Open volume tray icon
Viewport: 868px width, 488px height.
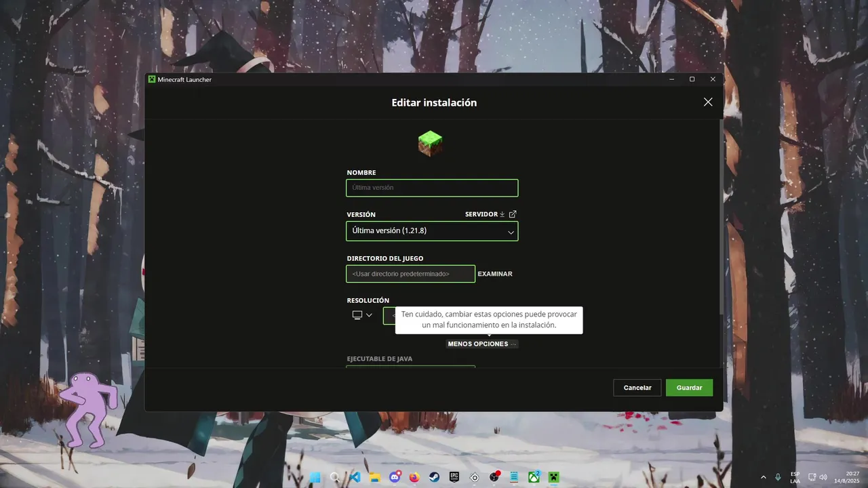point(823,477)
